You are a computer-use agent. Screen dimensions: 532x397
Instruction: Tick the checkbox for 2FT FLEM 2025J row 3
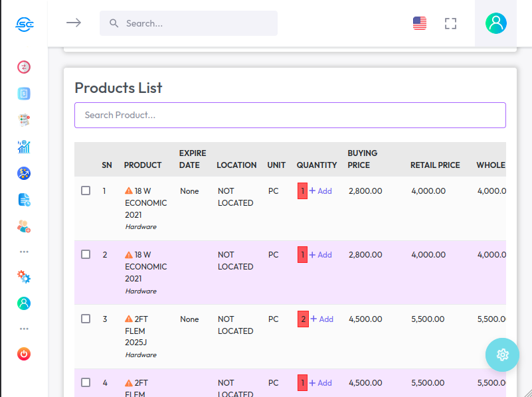tap(86, 319)
